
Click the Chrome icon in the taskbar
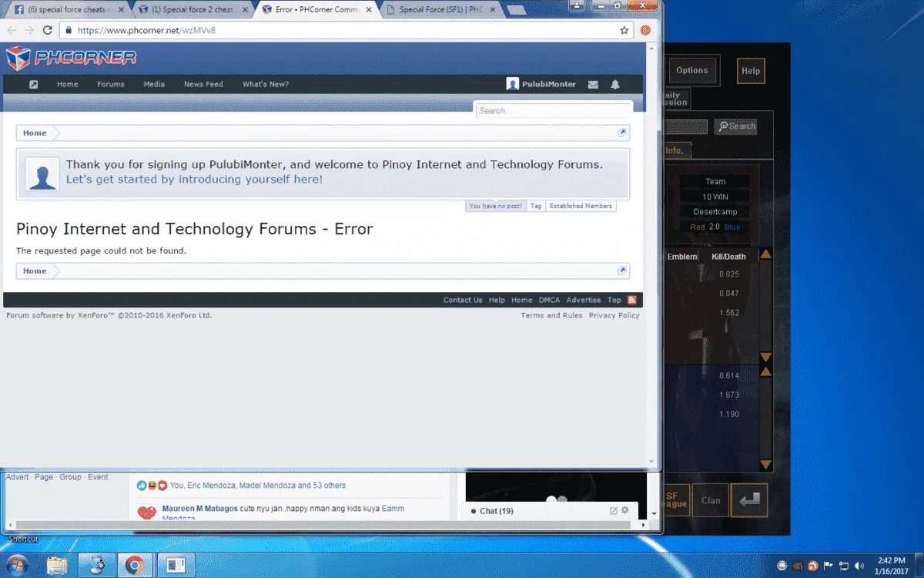136,565
